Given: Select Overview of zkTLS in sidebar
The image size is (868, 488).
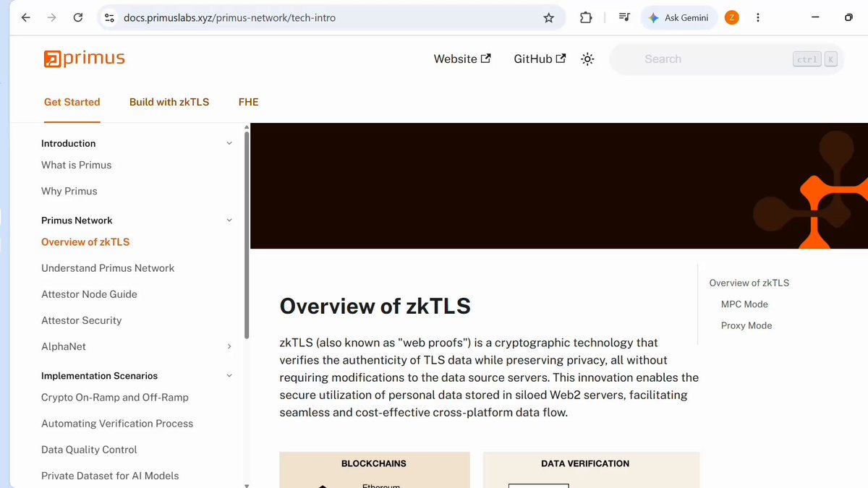Looking at the screenshot, I should click(x=85, y=242).
